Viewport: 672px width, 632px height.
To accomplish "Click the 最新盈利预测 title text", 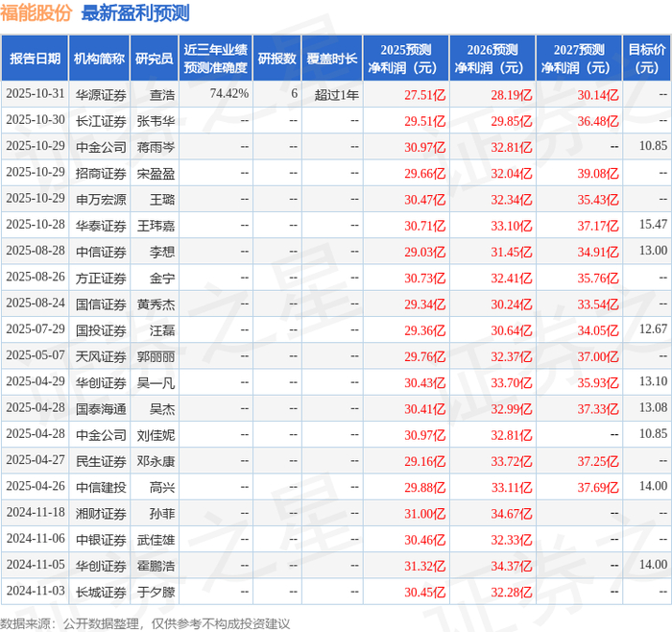I will click(x=135, y=13).
